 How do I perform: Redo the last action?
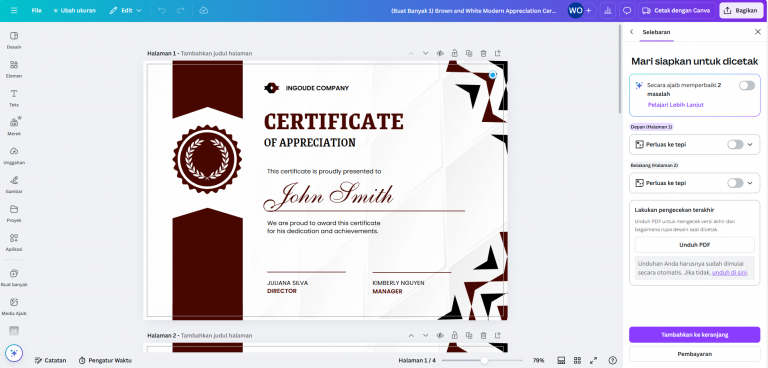tap(180, 10)
